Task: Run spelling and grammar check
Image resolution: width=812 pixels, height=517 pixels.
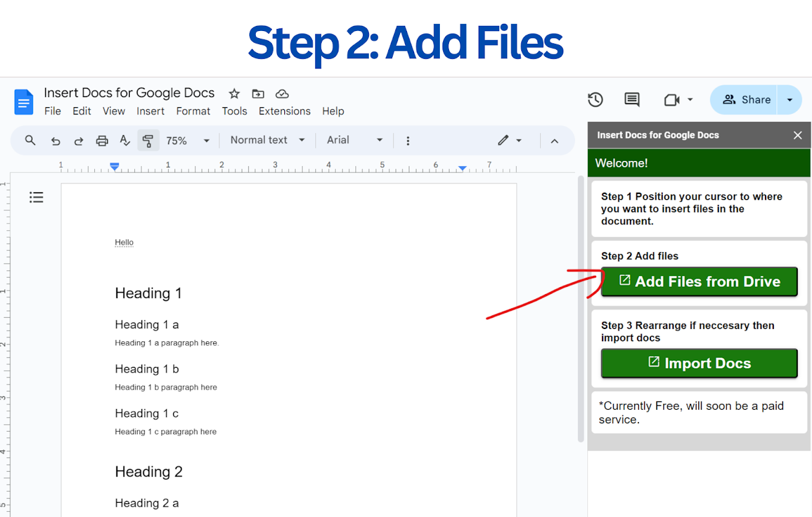Action: [x=125, y=140]
